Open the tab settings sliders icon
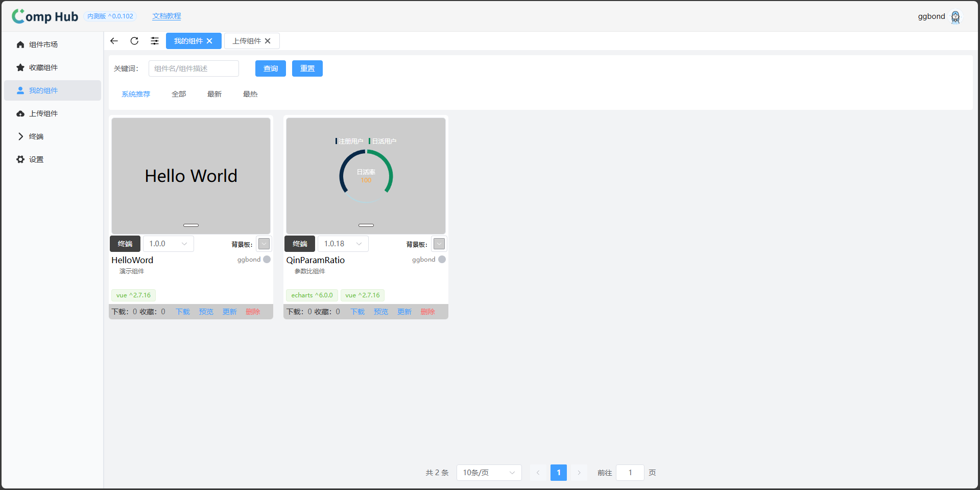Image resolution: width=980 pixels, height=490 pixels. [155, 41]
